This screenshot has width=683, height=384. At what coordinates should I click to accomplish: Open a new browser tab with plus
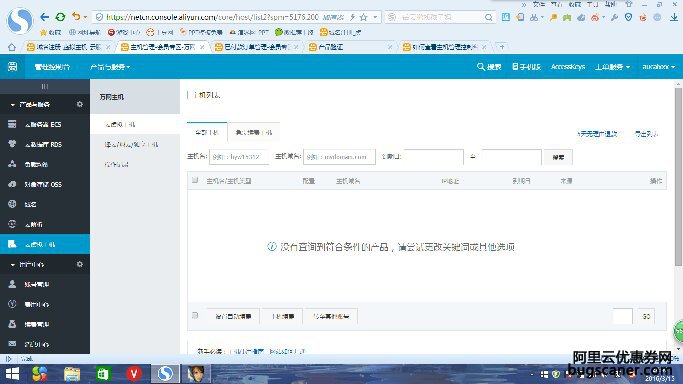click(502, 47)
